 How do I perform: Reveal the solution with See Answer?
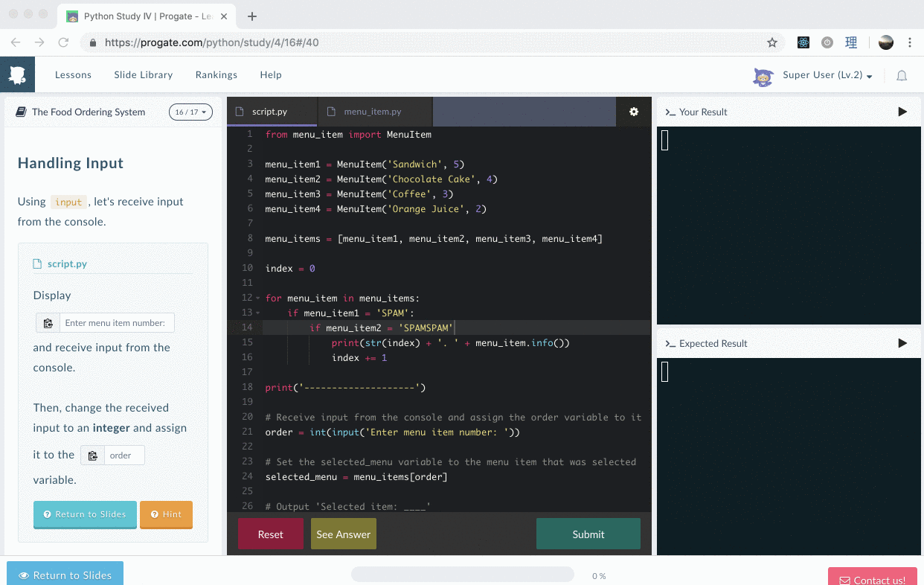[343, 533]
